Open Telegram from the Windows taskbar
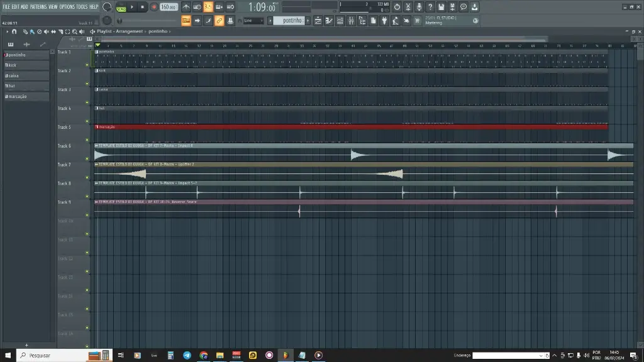Viewport: 644px width, 362px height. pos(187,356)
